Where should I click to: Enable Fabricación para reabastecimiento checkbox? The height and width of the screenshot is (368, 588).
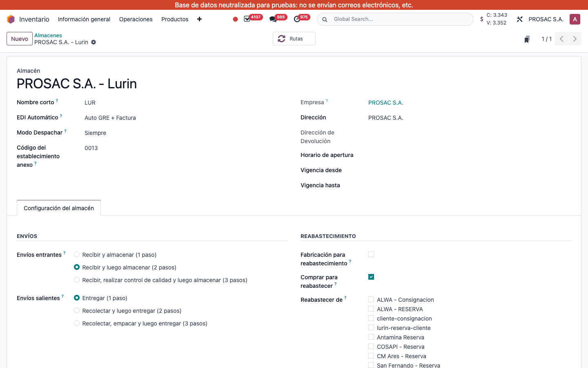(x=371, y=254)
